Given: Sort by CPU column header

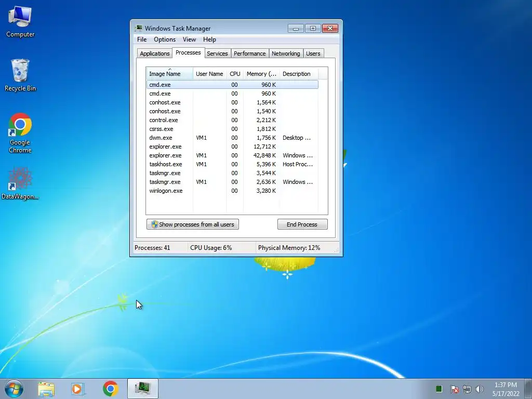Looking at the screenshot, I should (x=235, y=74).
